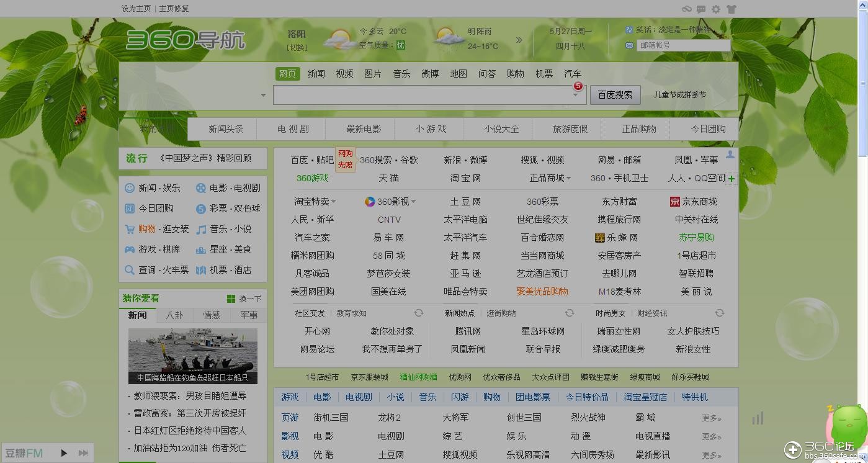Click the map icon beside 机票·酒店

point(201,270)
